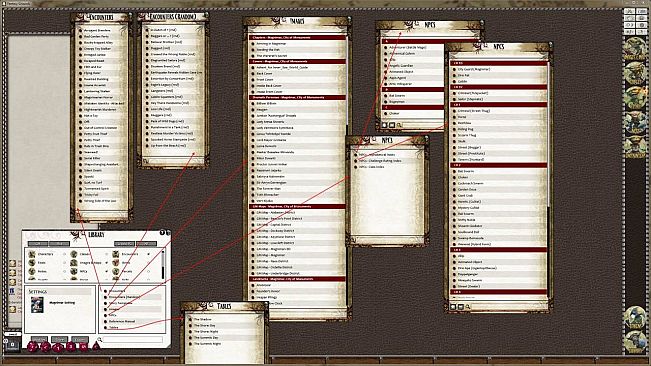Toggle the Classes category circle in Library
Viewport: 651px width, 366px height.
[106, 254]
